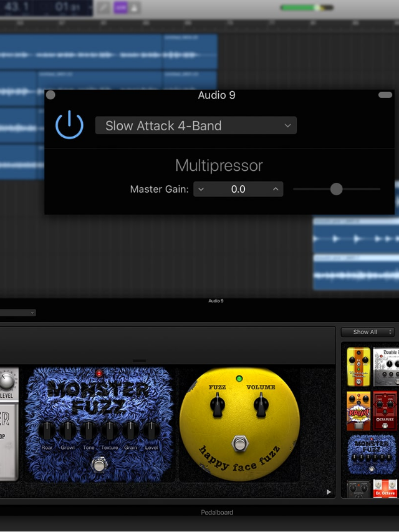Select the RAWK! pedal in browser
This screenshot has width=399, height=532.
[358, 411]
